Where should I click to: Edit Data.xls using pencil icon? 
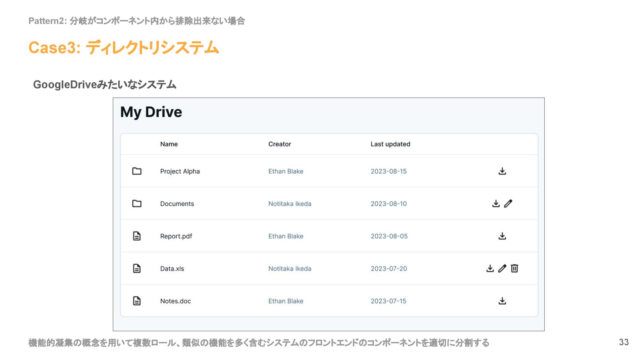click(x=502, y=268)
